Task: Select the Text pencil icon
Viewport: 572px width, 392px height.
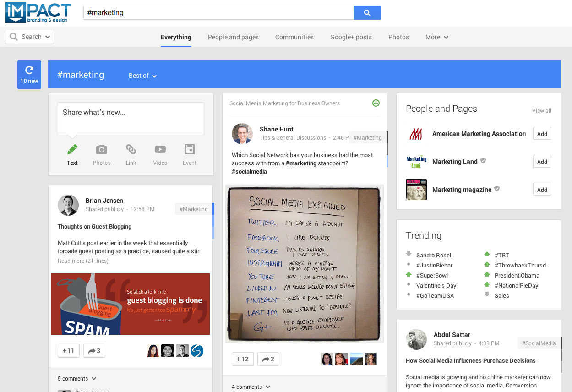Action: coord(72,149)
